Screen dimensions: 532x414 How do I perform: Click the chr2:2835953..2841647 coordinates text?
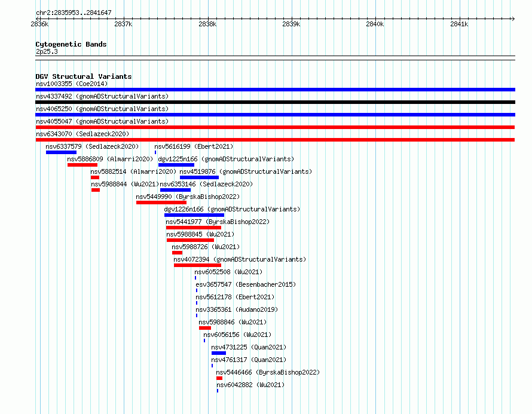[74, 13]
